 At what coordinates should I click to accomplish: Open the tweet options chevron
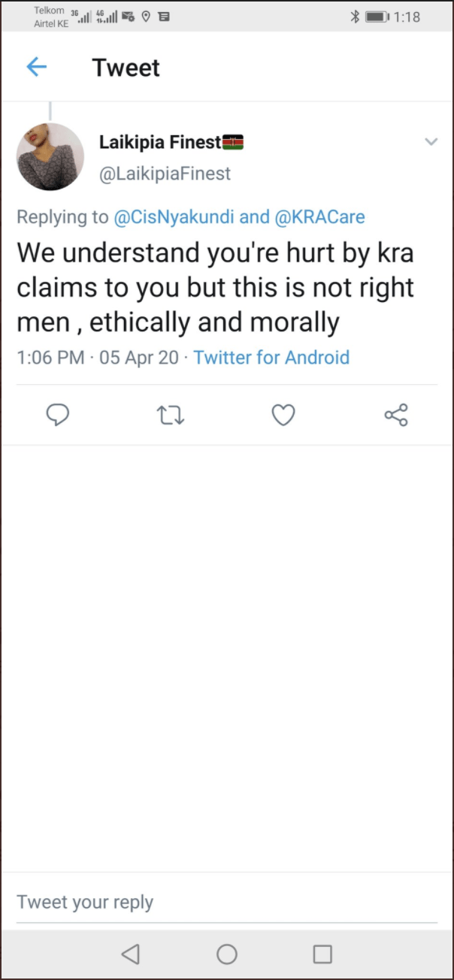click(x=431, y=142)
